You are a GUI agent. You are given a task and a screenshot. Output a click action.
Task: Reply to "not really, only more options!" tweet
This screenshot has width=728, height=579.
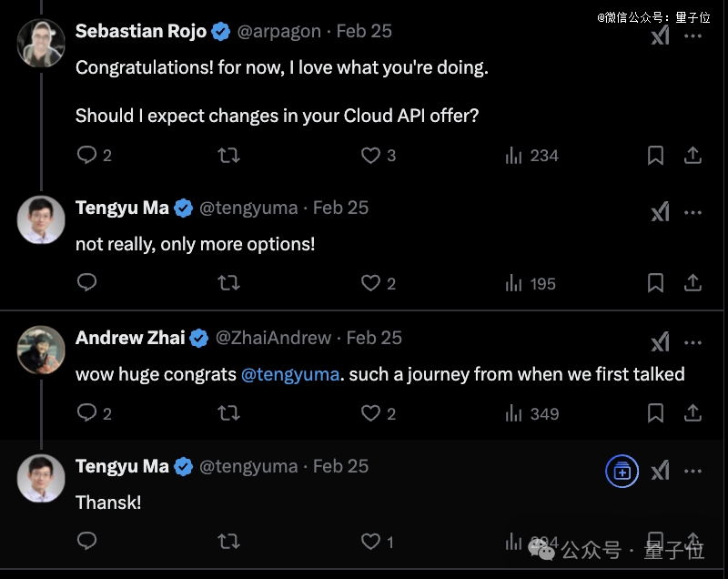pyautogui.click(x=87, y=283)
